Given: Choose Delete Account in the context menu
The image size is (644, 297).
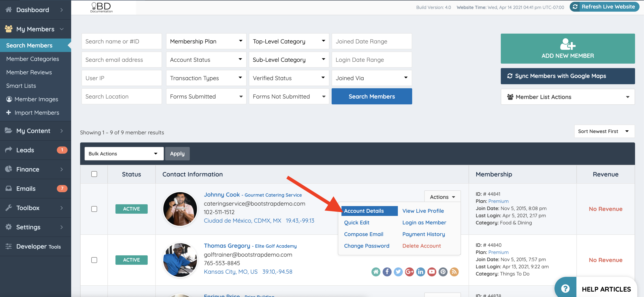Looking at the screenshot, I should click(x=422, y=246).
